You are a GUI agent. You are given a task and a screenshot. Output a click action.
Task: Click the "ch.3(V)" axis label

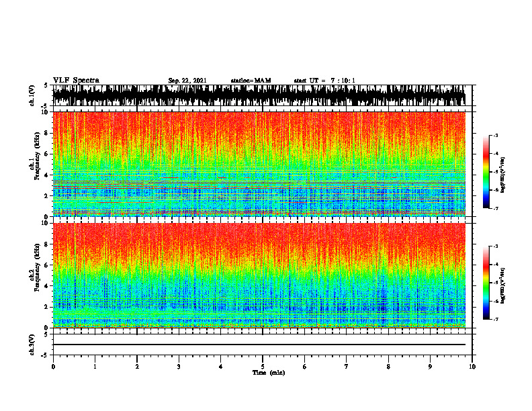coord(32,345)
